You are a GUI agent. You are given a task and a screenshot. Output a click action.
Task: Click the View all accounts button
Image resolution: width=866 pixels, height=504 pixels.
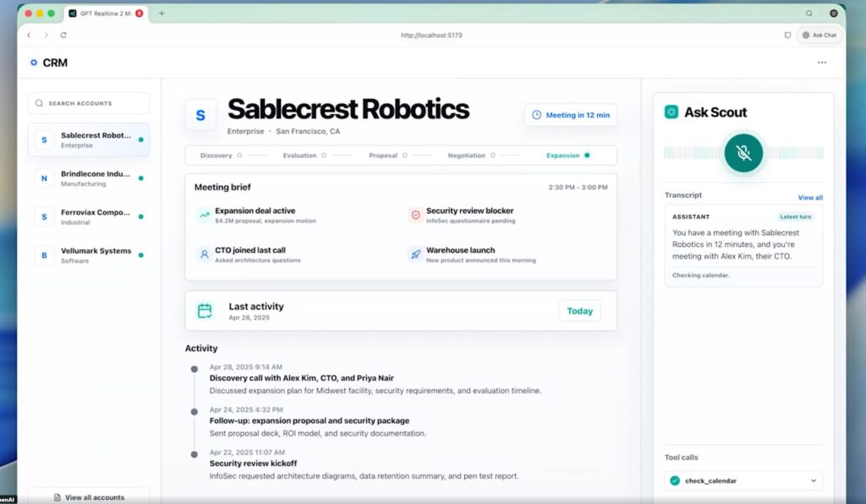tap(89, 497)
